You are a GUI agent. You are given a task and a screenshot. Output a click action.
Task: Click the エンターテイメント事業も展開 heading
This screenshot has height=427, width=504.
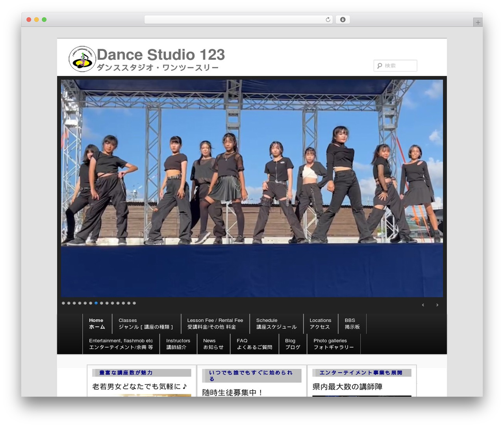(x=362, y=373)
